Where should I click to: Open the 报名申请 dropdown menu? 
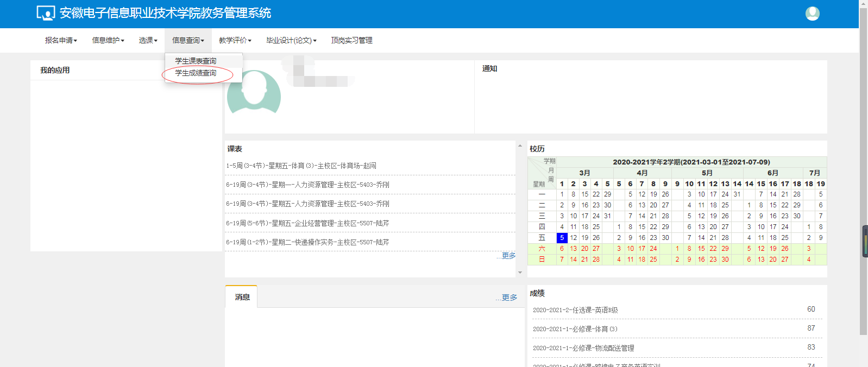click(61, 40)
